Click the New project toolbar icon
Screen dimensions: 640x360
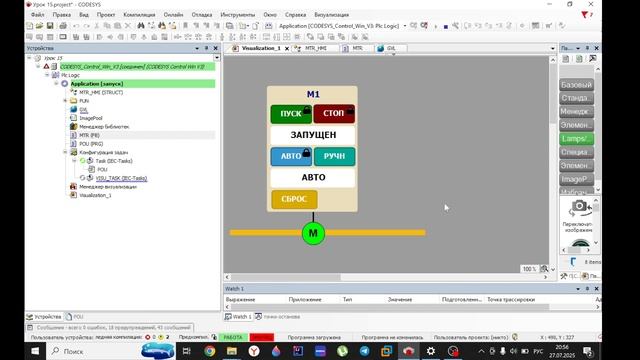click(x=29, y=26)
